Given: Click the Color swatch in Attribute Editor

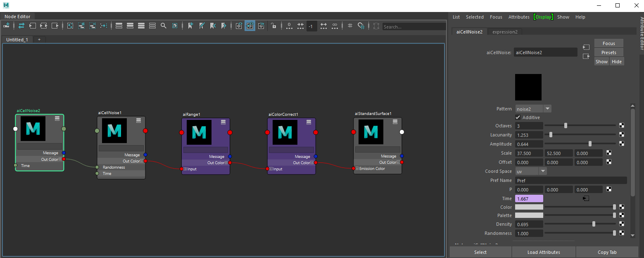Looking at the screenshot, I should click(529, 207).
